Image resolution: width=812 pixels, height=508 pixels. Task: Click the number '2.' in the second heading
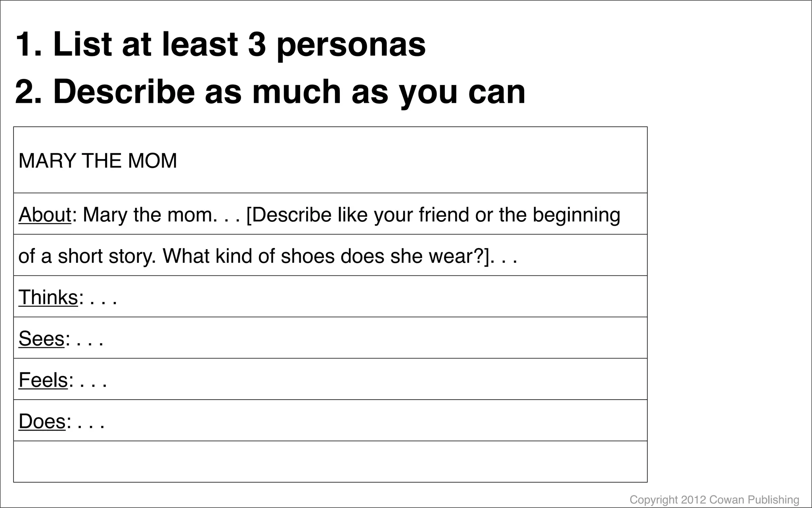point(29,92)
